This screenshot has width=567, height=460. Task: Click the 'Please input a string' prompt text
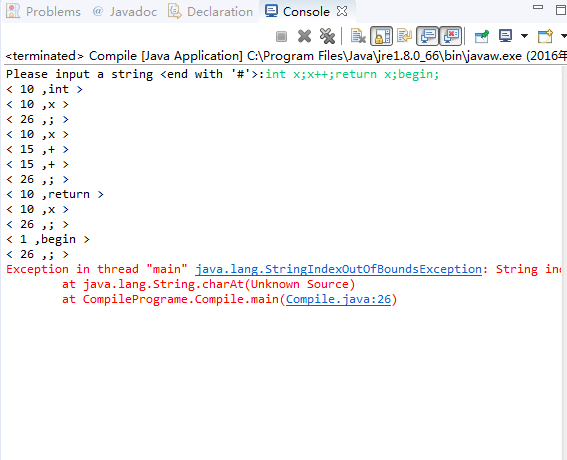(x=81, y=74)
